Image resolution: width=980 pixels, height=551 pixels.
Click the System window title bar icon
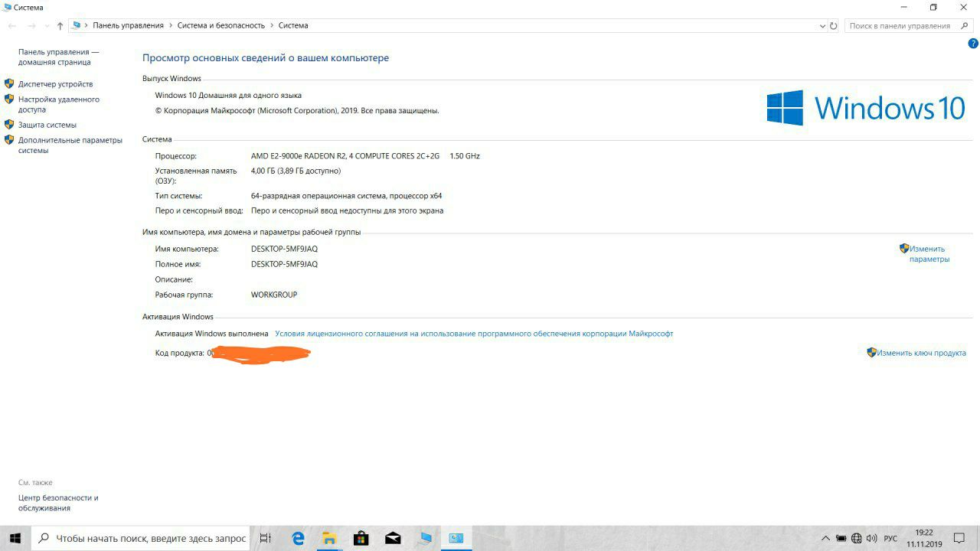click(6, 7)
